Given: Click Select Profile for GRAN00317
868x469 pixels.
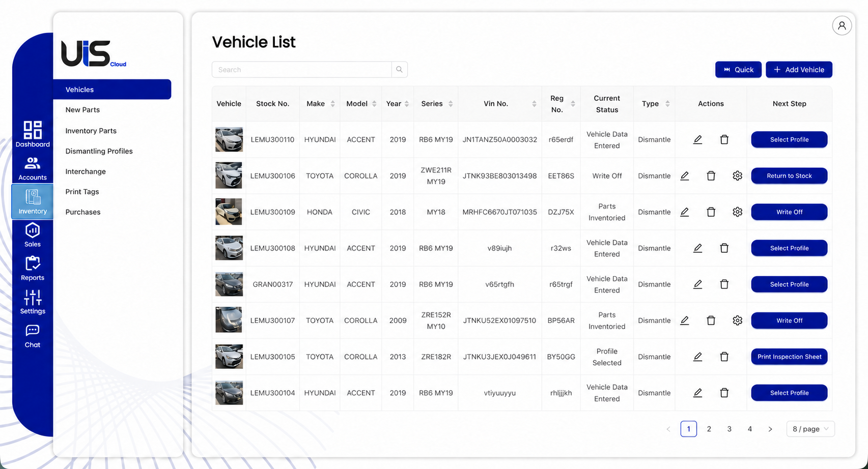Looking at the screenshot, I should point(789,284).
